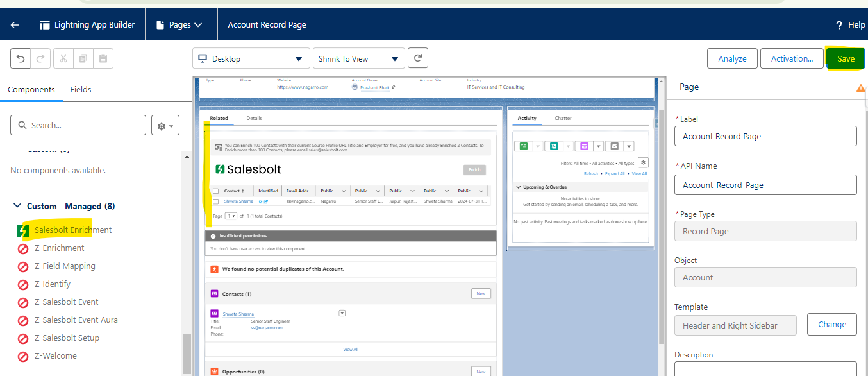Click the blocked icon beside Z-Enrichment
868x376 pixels.
coord(23,248)
